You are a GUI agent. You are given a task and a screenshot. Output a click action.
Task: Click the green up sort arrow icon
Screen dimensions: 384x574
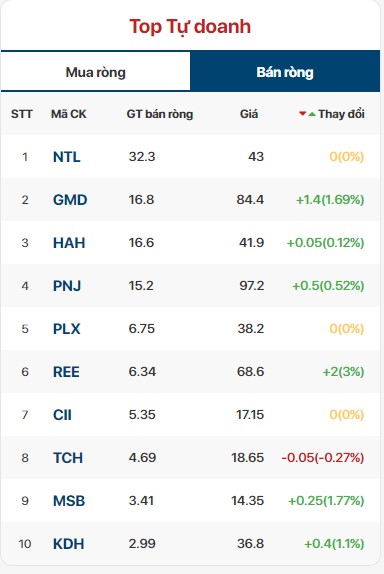coord(312,114)
